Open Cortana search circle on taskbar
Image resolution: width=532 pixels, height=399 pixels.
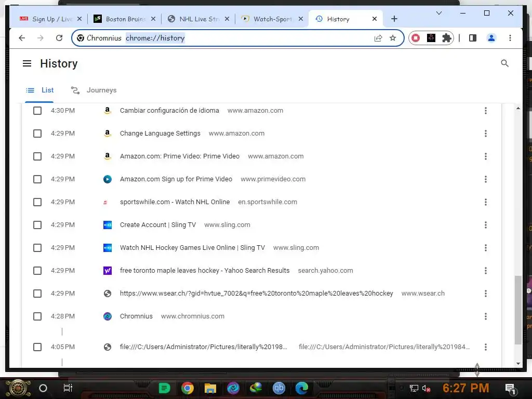tap(43, 388)
